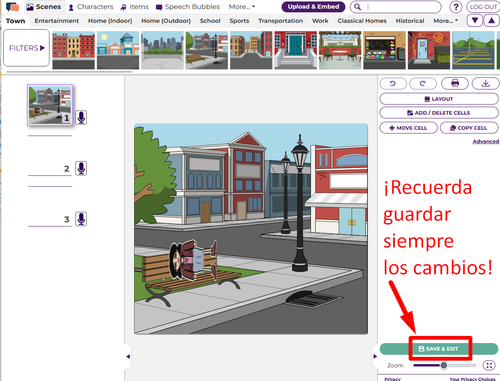The height and width of the screenshot is (381, 500).
Task: Click the microphone icon for cell 3
Action: 81,219
